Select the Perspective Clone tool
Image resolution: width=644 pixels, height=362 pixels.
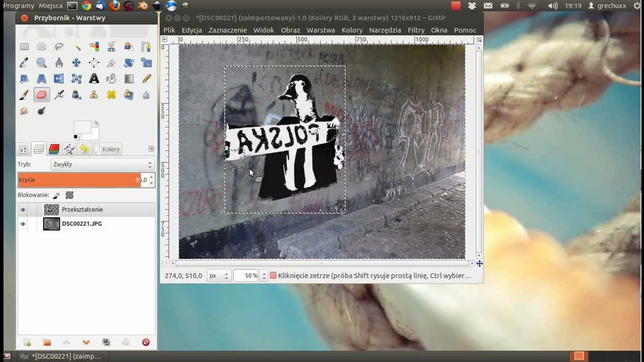pyautogui.click(x=129, y=95)
